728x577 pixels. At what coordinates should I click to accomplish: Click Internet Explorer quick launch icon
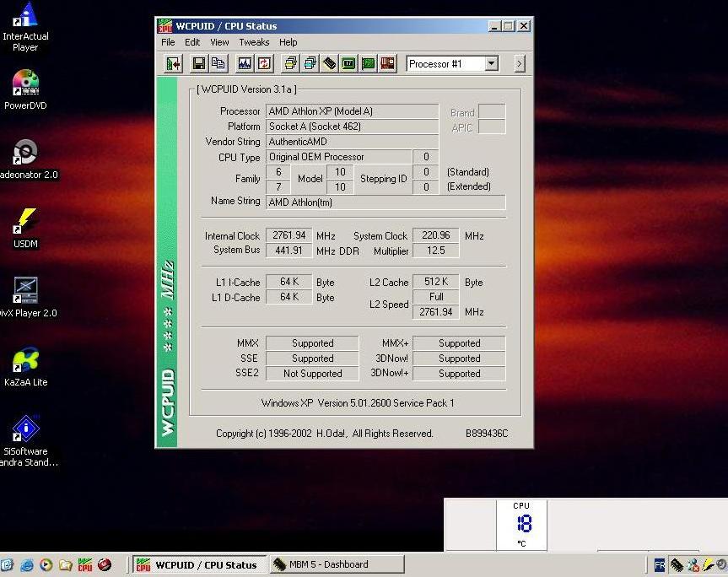click(x=26, y=565)
